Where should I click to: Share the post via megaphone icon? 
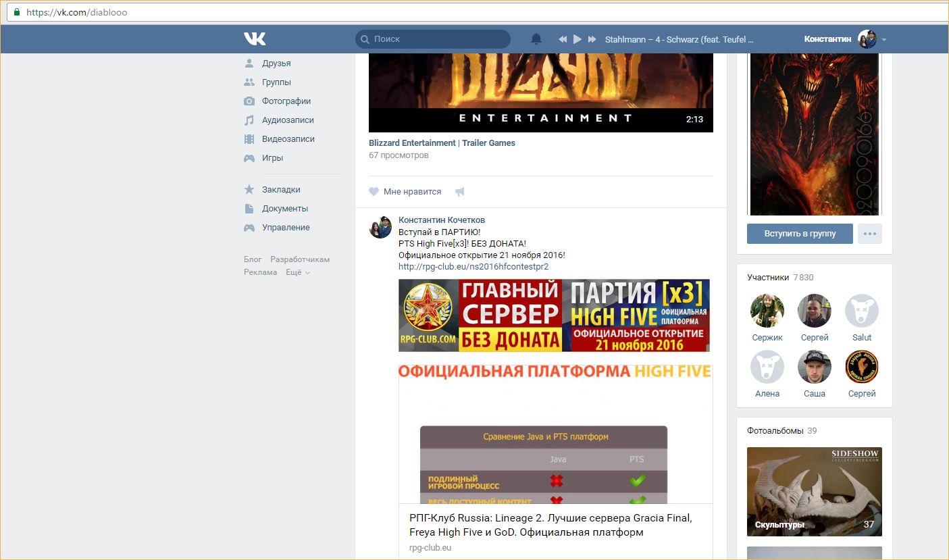(x=460, y=192)
